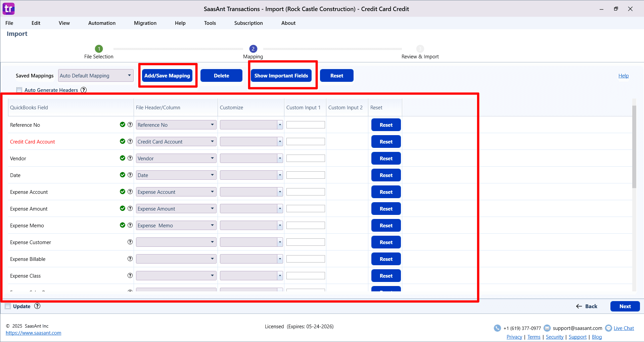Click File Selection step 1 circle
644x342 pixels.
point(99,49)
